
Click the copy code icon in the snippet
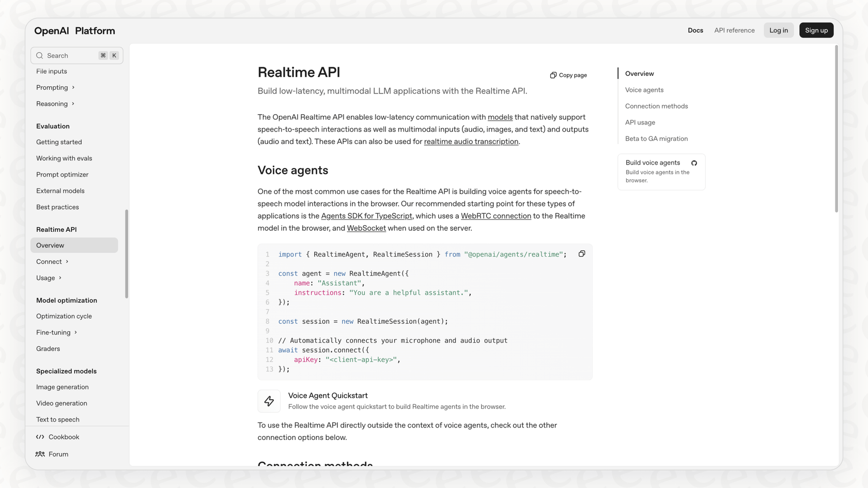pos(582,254)
